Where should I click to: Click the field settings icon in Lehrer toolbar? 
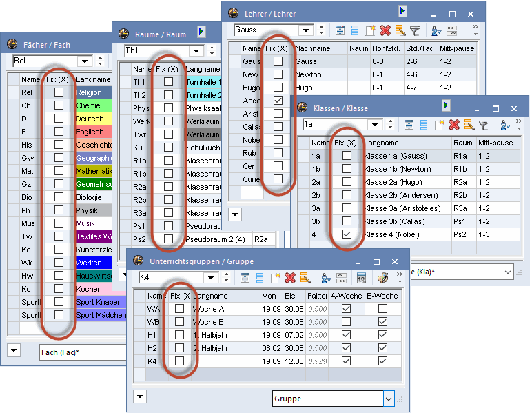tap(451, 30)
